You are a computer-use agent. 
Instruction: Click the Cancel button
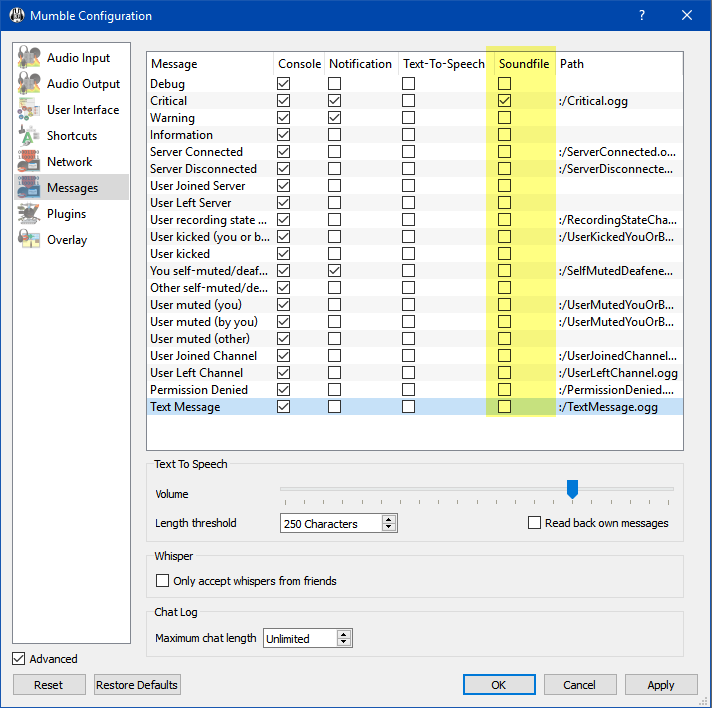tap(579, 684)
